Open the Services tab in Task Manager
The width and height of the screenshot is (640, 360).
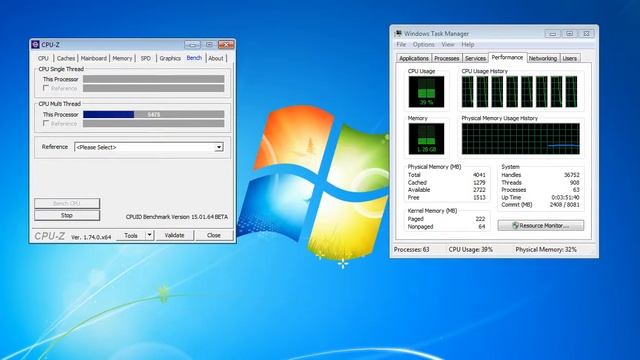(x=475, y=58)
